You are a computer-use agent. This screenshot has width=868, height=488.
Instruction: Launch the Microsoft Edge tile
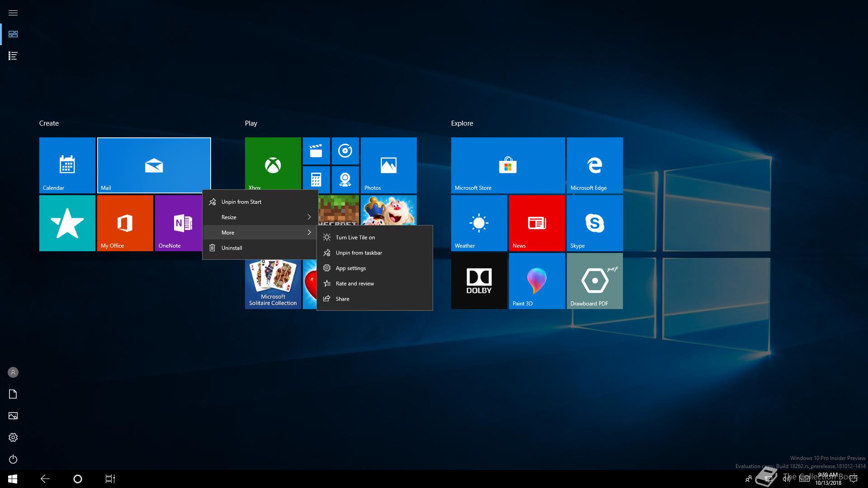(594, 165)
